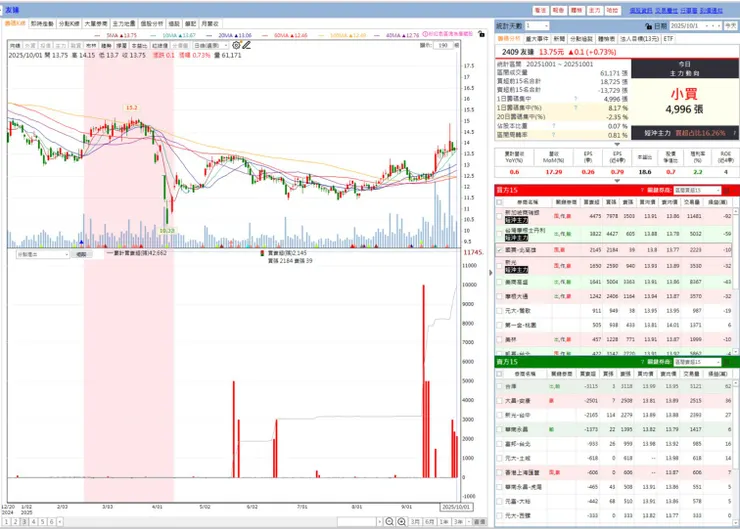
Task: Open the ETF tab
Action: tap(668, 39)
